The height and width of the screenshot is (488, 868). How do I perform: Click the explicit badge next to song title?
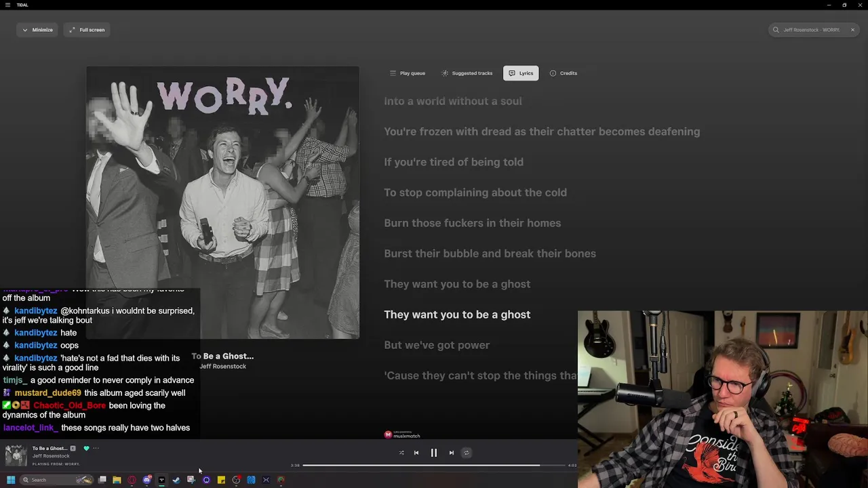click(73, 448)
